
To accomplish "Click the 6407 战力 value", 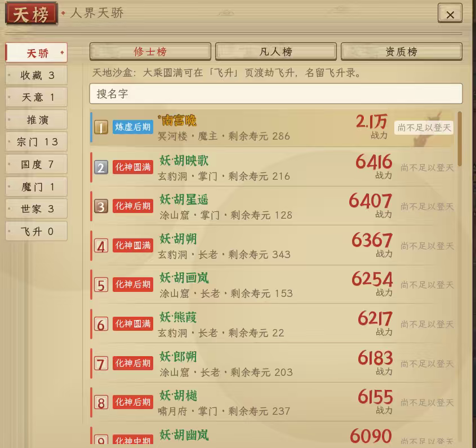I will click(x=370, y=201).
